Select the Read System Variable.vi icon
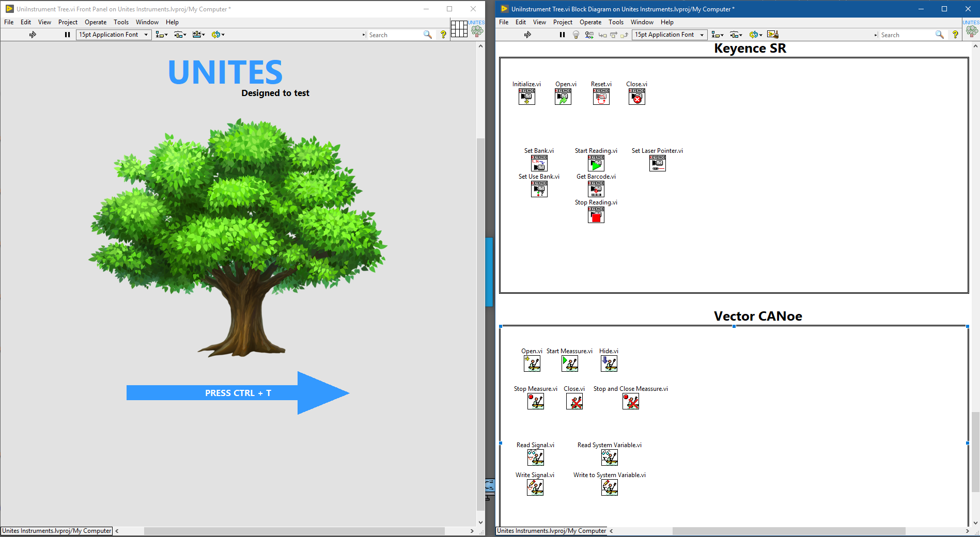Viewport: 980px width, 537px height. pos(609,457)
